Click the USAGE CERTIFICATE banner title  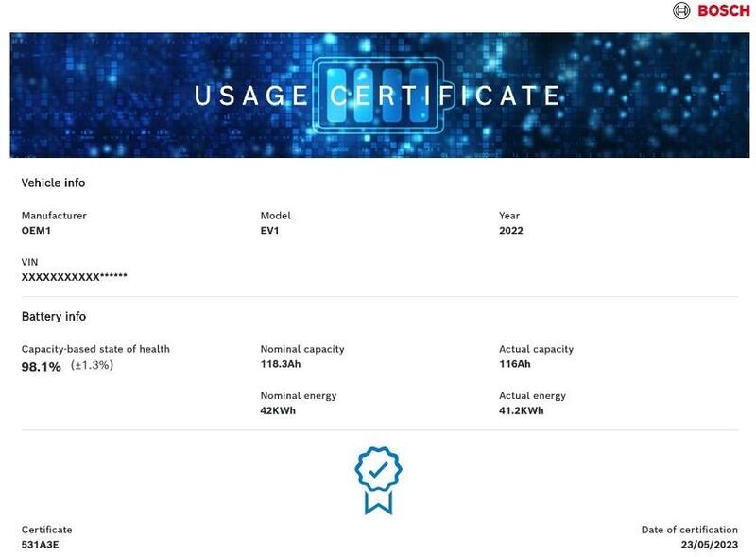click(377, 96)
